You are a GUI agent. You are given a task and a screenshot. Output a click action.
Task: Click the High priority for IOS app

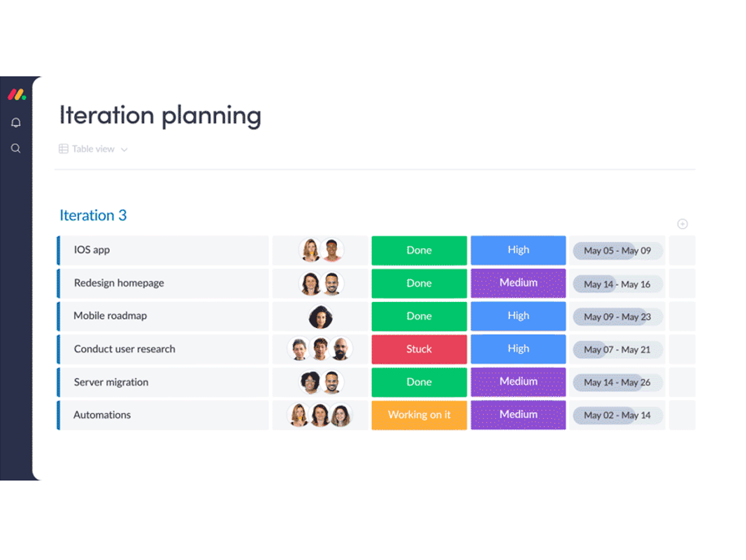point(518,250)
